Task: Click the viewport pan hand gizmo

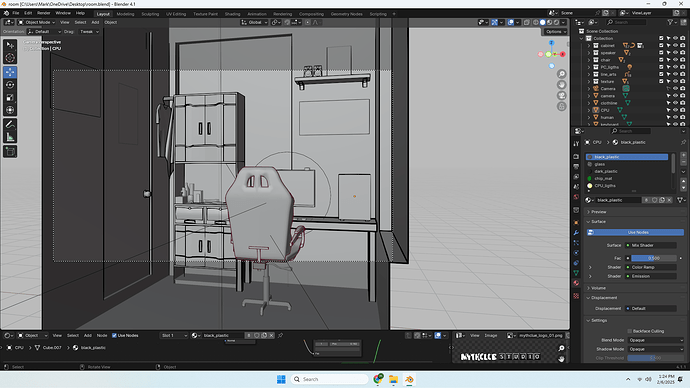Action: coord(562,85)
